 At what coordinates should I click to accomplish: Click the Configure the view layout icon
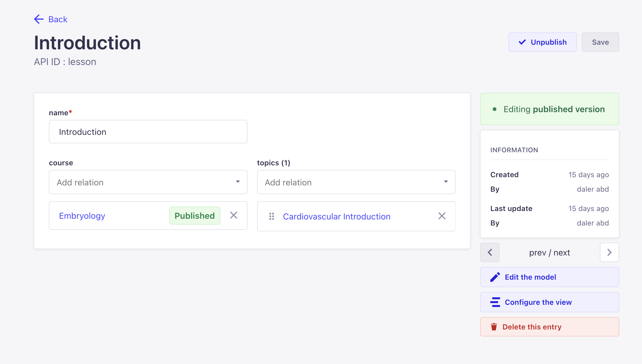coord(495,302)
